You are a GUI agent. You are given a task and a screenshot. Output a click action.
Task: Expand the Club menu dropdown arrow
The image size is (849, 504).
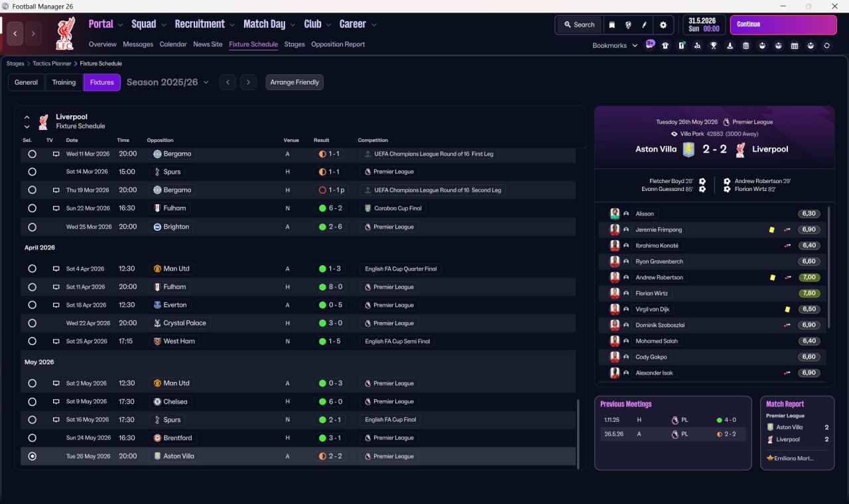[328, 25]
